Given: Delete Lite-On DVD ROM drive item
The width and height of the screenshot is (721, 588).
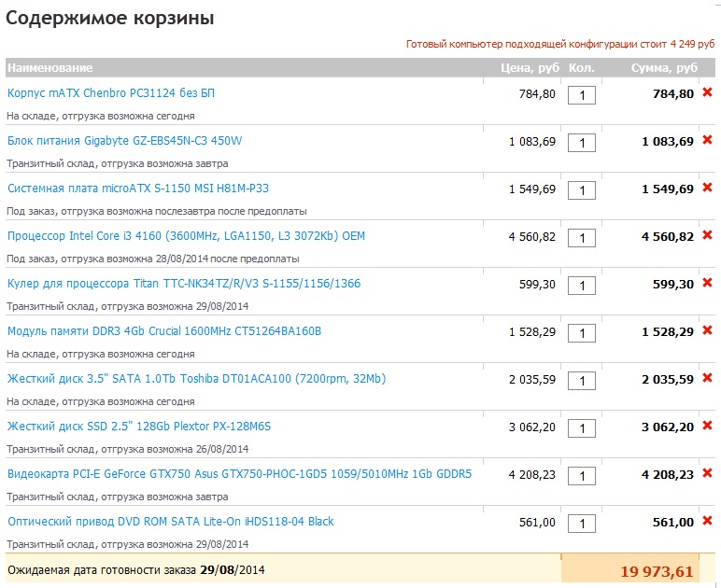Looking at the screenshot, I should point(707,521).
